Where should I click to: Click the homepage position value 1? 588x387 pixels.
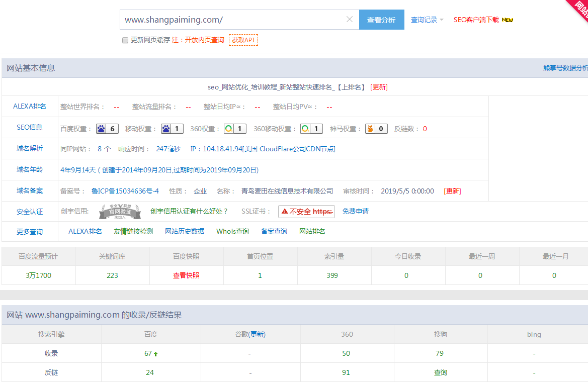[x=260, y=275]
